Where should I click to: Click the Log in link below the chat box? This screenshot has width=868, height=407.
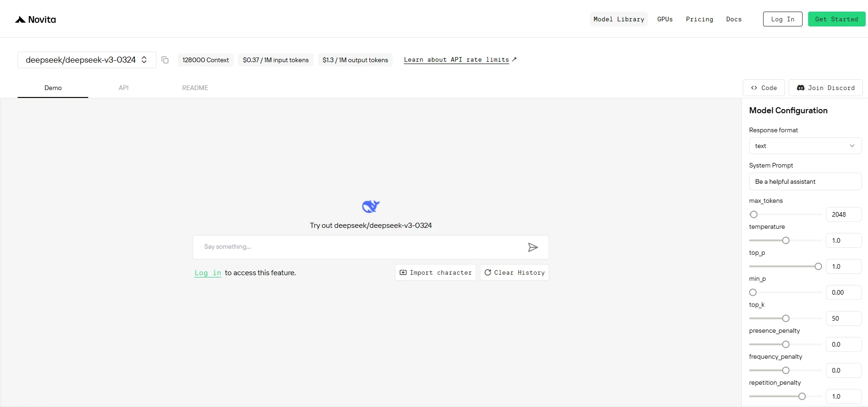pos(208,273)
